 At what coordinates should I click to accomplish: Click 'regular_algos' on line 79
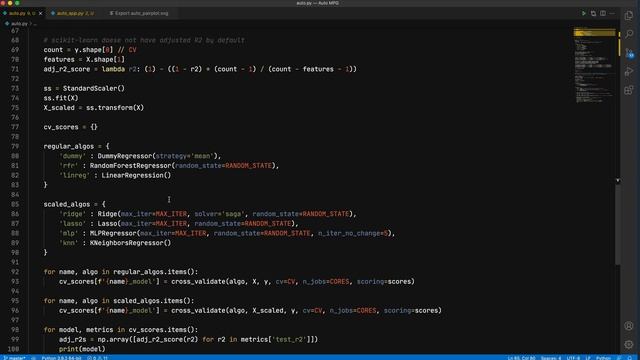click(69, 146)
